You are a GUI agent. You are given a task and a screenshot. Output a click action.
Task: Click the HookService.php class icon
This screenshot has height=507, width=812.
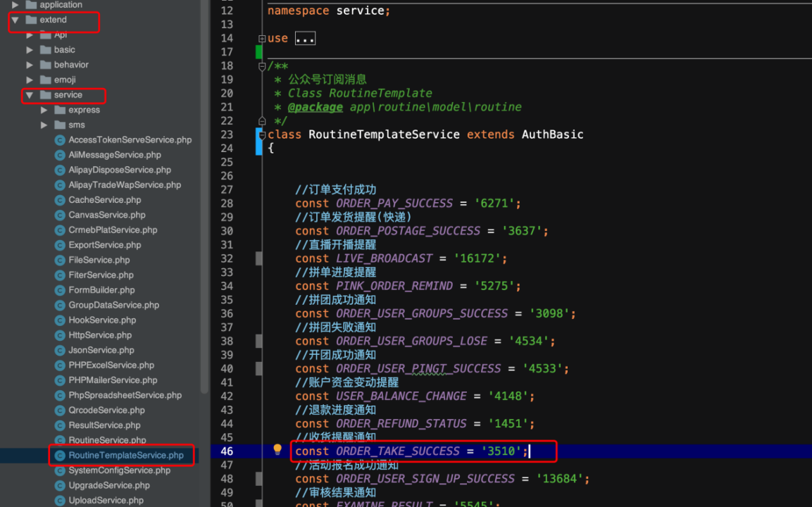coord(60,320)
